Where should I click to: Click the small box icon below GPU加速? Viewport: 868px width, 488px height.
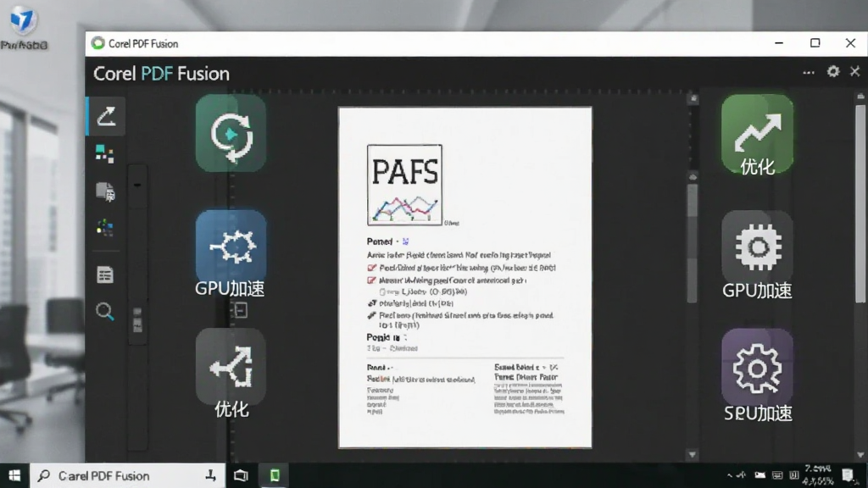point(239,310)
